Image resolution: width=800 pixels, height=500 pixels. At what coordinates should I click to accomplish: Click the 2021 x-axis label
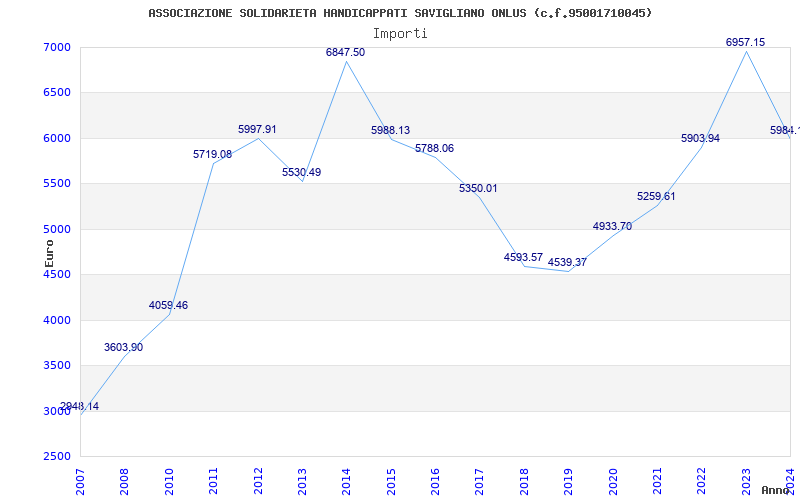coord(658,481)
